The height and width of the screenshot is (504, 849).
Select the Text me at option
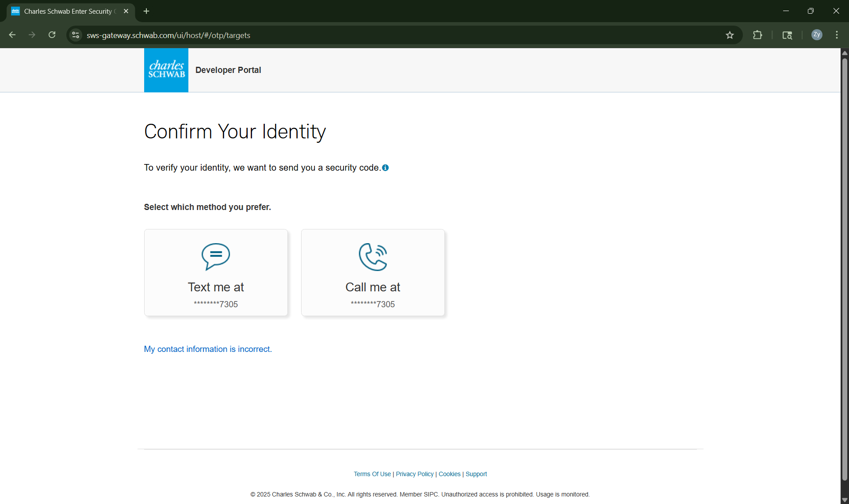[216, 272]
